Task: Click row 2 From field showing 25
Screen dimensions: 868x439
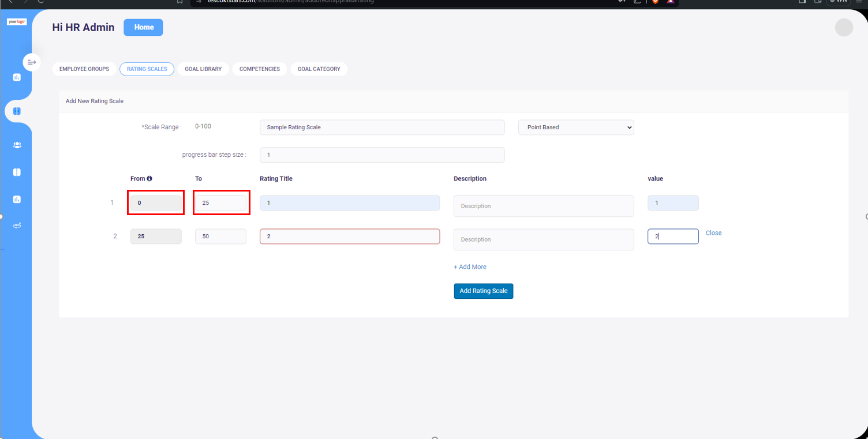Action: click(156, 237)
